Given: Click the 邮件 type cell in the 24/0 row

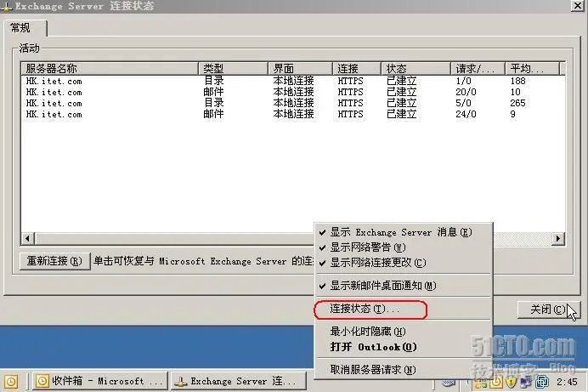Looking at the screenshot, I should [214, 114].
